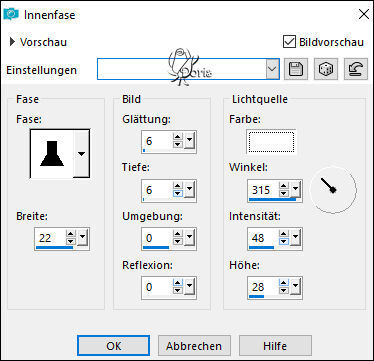Decrease Winkel value with down arrow

(284, 194)
